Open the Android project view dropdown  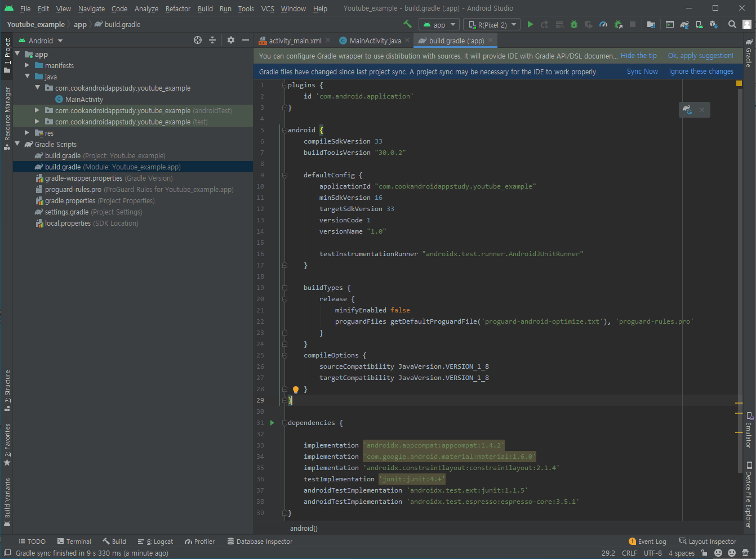[41, 41]
